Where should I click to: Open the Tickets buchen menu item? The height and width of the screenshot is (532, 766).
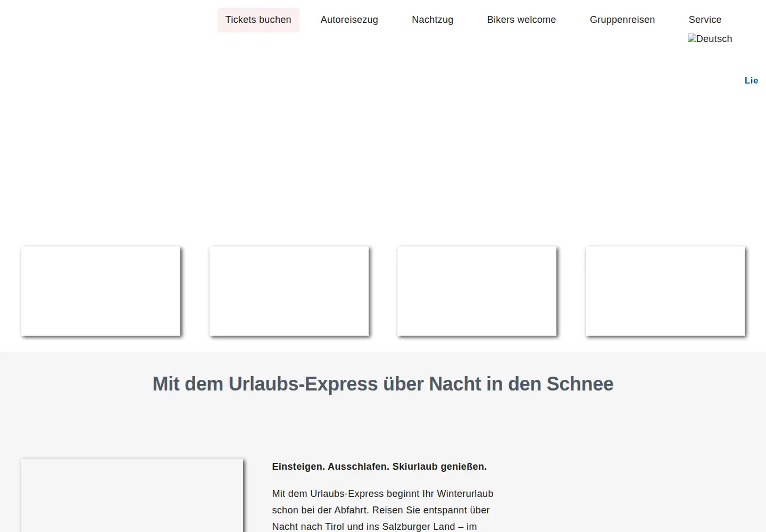[x=258, y=20]
